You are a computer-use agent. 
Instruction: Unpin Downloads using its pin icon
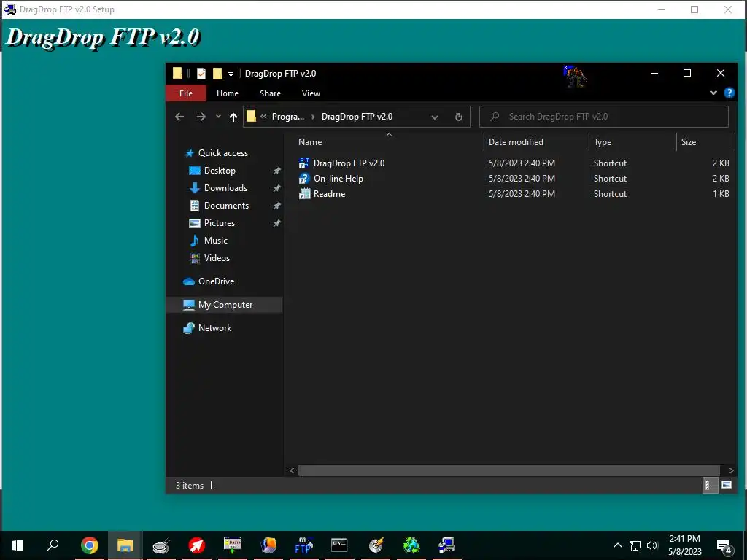276,188
